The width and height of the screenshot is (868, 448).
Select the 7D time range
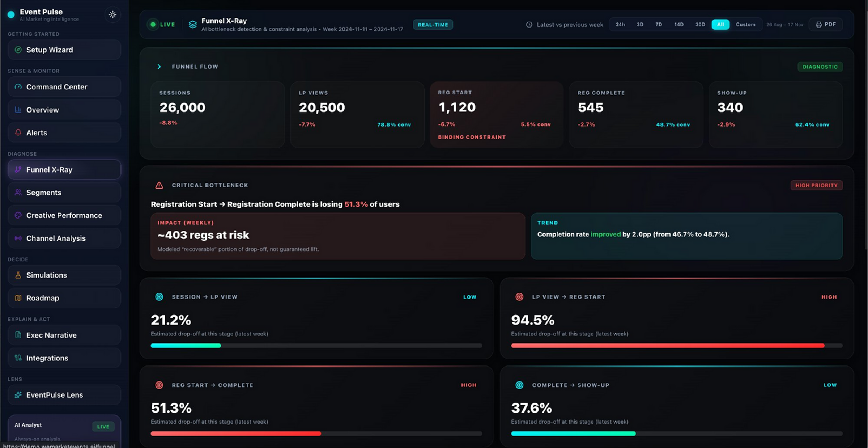click(x=659, y=25)
